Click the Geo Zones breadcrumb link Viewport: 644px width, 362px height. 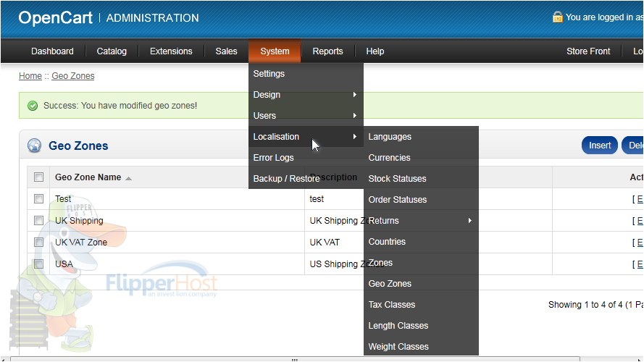pos(73,76)
